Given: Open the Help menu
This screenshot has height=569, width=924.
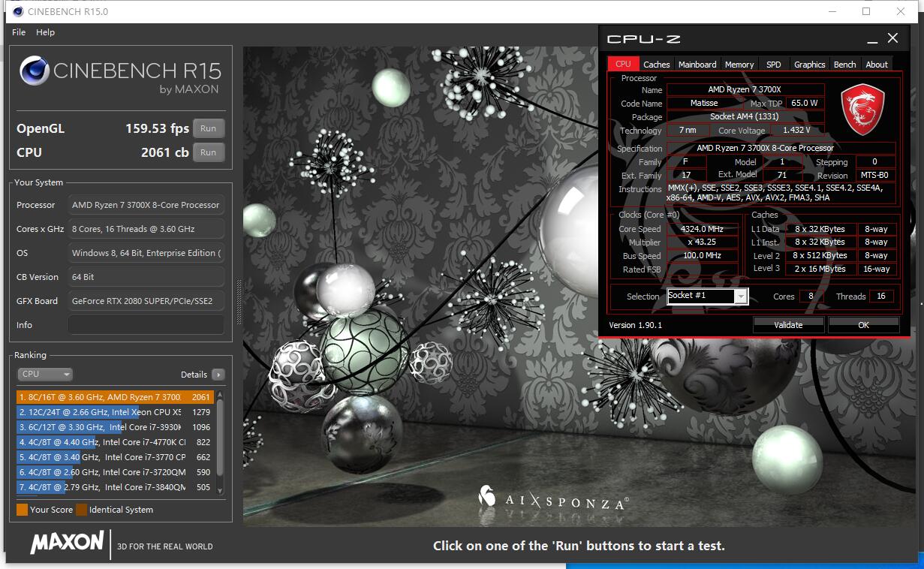Looking at the screenshot, I should tap(45, 32).
